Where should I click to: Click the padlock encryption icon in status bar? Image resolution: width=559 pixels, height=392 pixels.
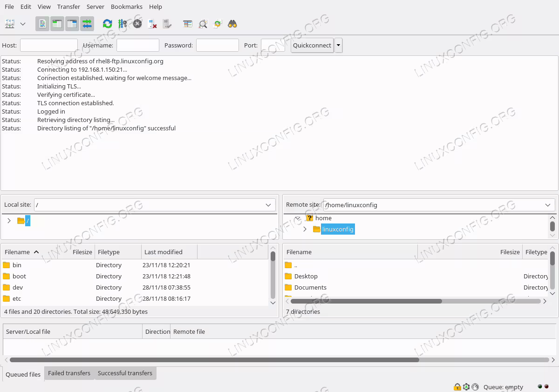(457, 387)
